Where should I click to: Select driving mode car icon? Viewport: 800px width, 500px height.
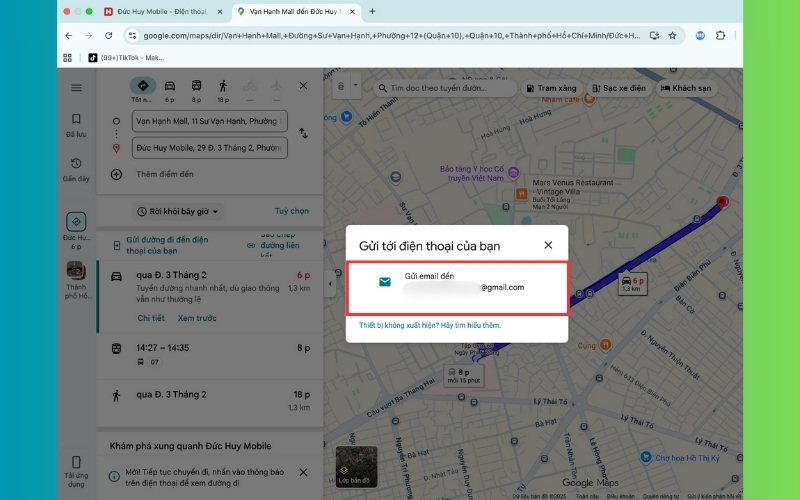pyautogui.click(x=170, y=86)
